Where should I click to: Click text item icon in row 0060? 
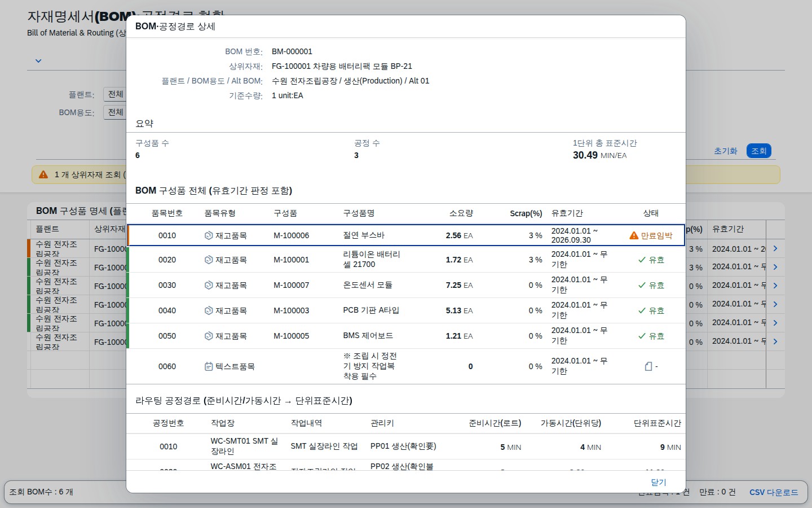point(209,366)
